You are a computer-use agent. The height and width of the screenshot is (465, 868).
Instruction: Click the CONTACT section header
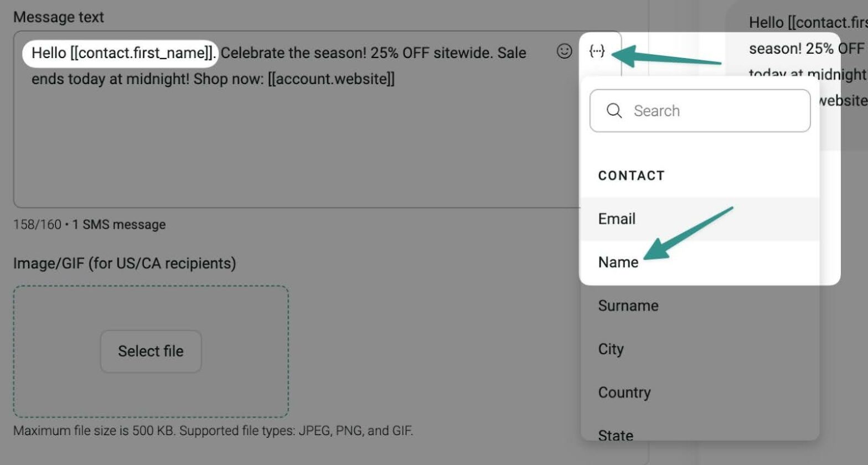[x=631, y=175]
